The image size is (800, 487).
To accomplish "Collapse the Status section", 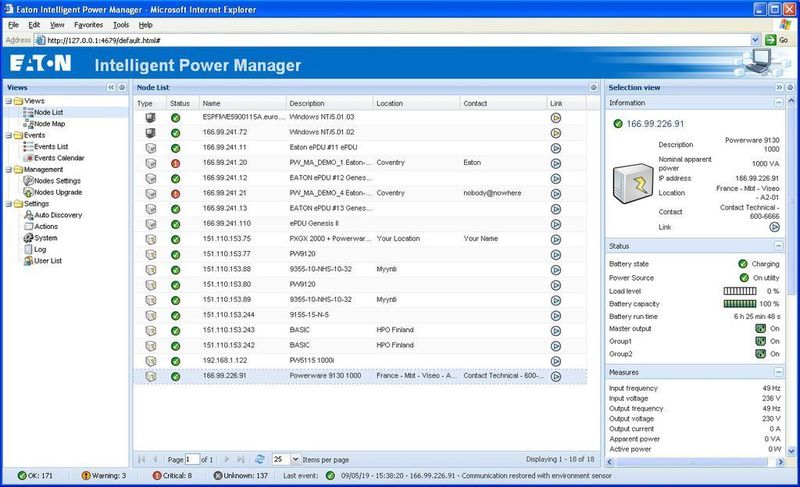I will (x=778, y=246).
